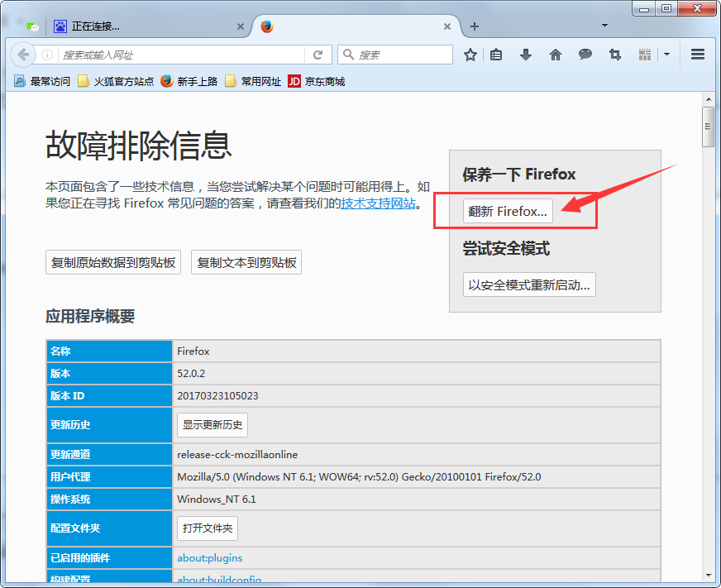Open the Firefox hamburger menu

(x=697, y=55)
